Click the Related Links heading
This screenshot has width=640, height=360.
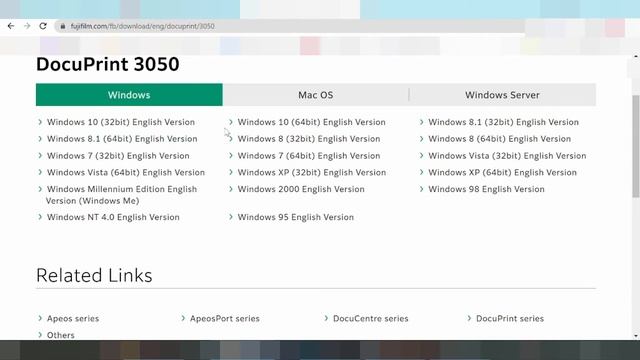pyautogui.click(x=94, y=276)
